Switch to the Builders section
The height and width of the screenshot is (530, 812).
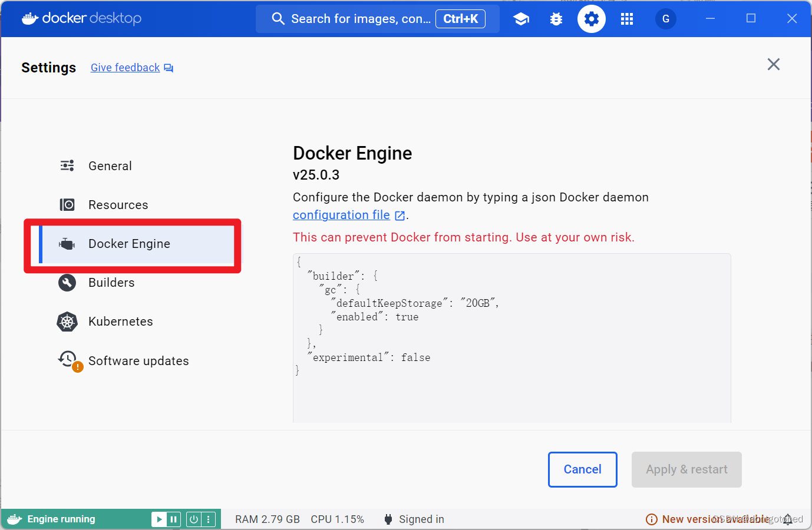point(111,283)
